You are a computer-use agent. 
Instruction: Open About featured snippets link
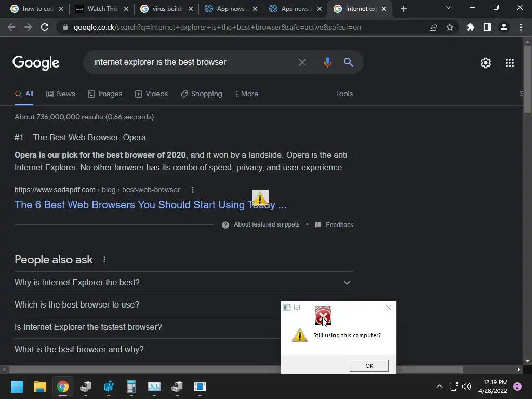pos(267,224)
